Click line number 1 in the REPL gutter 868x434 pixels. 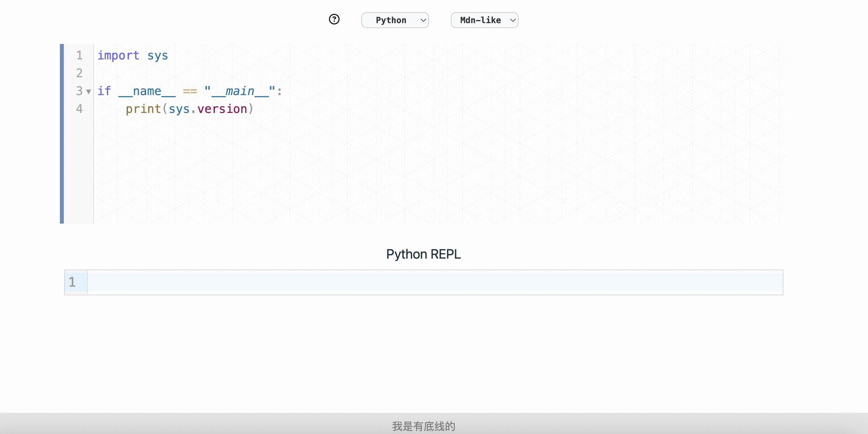click(72, 282)
